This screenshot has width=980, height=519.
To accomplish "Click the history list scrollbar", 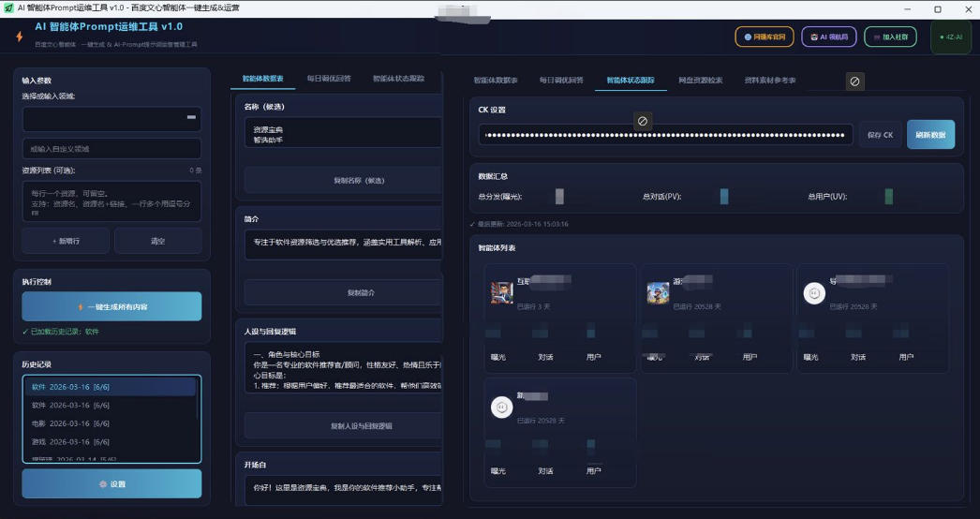I will click(x=198, y=403).
